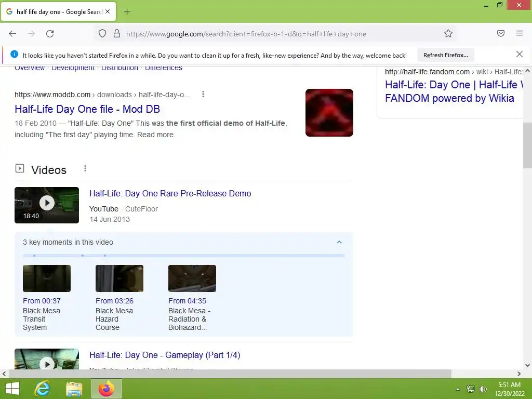The image size is (532, 399).
Task: Open the three-dot menu beside the moddb.com result
Action: (203, 95)
